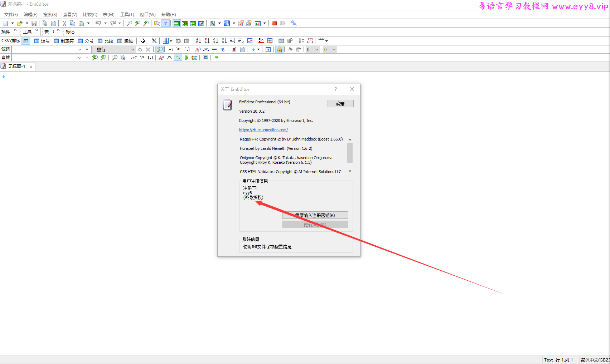Click the Open file folder icon
The image size is (610, 364).
(x=20, y=23)
